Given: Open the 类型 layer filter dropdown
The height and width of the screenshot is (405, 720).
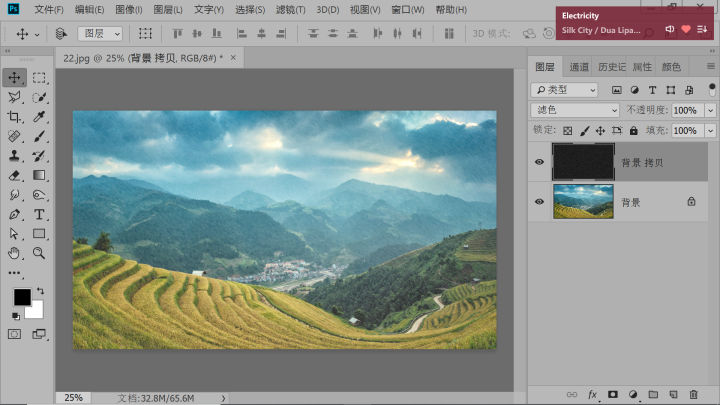Looking at the screenshot, I should pyautogui.click(x=564, y=90).
